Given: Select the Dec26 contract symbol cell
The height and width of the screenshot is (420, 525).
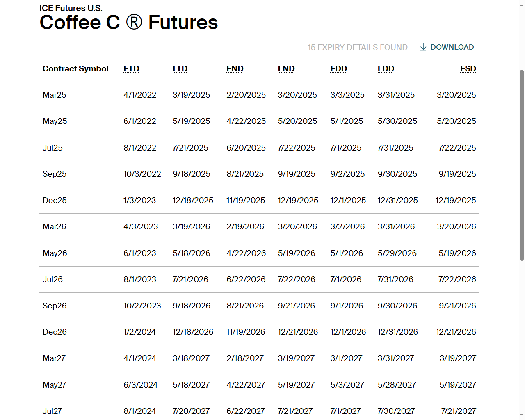Looking at the screenshot, I should pos(55,332).
